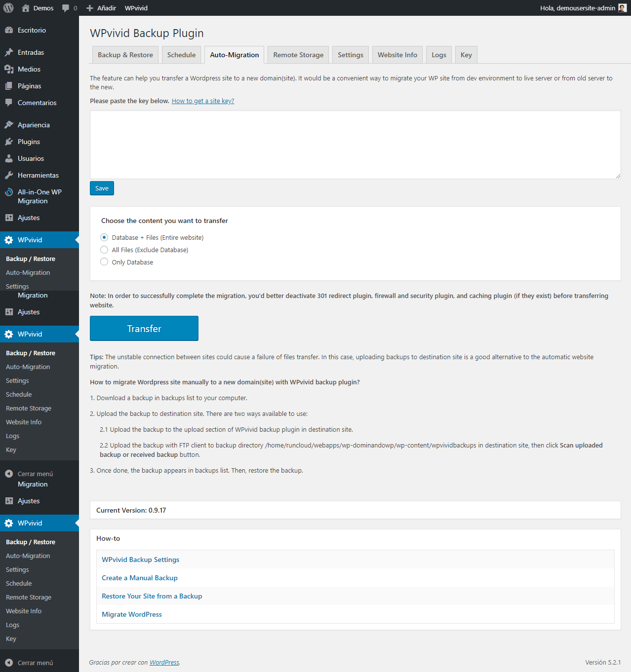This screenshot has height=672, width=631.
Task: Open the WPvivid Backup Settings how-to link
Action: (x=141, y=560)
